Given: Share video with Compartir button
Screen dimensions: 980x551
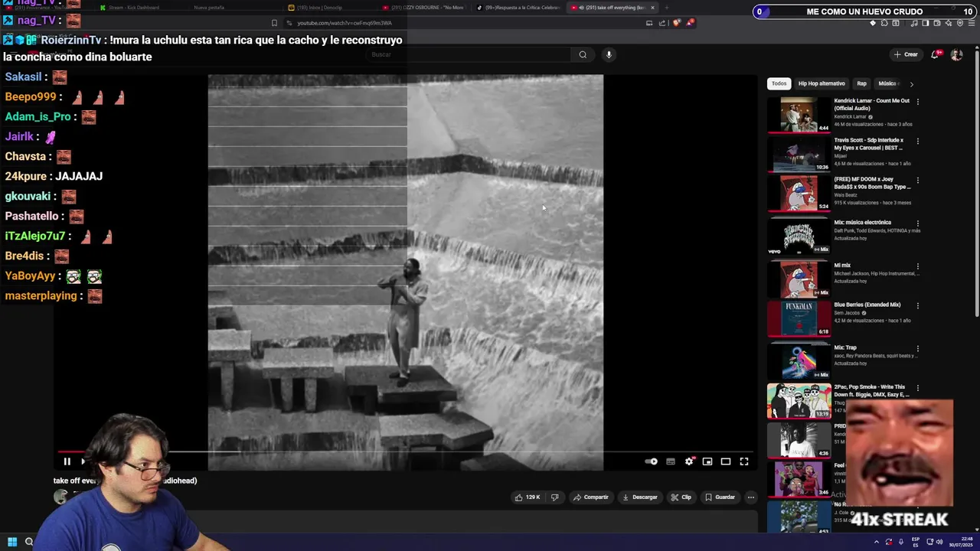Looking at the screenshot, I should (x=591, y=497).
